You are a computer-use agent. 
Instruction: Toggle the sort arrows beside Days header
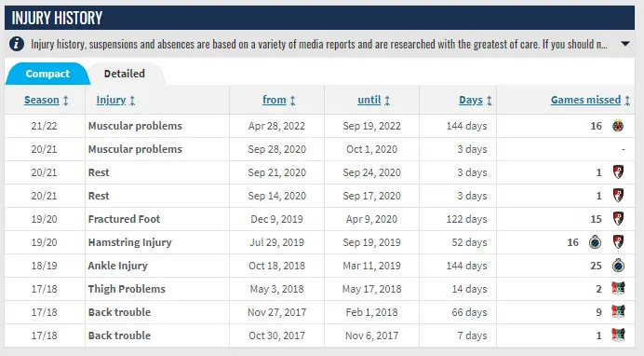tap(489, 101)
